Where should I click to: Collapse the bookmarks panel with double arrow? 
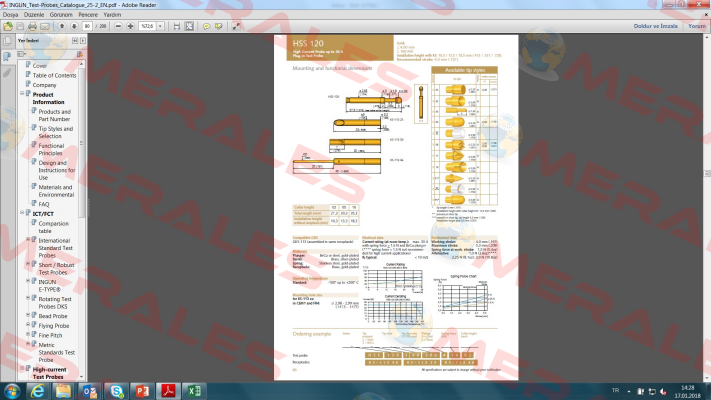coord(75,41)
